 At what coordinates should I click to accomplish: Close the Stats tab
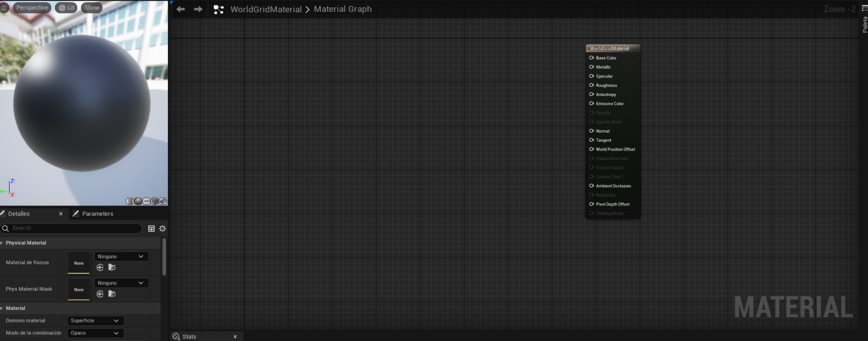[x=235, y=336]
